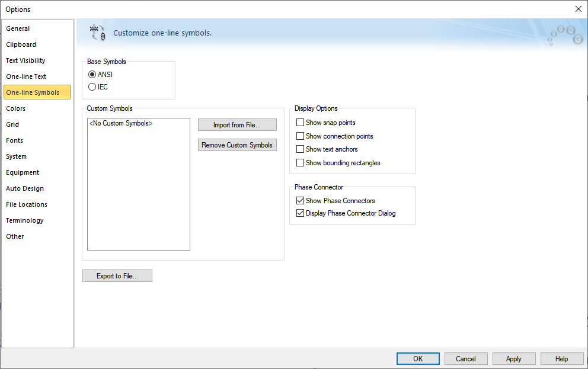This screenshot has height=369, width=588.
Task: Enable Show snap points checkbox
Action: (300, 123)
